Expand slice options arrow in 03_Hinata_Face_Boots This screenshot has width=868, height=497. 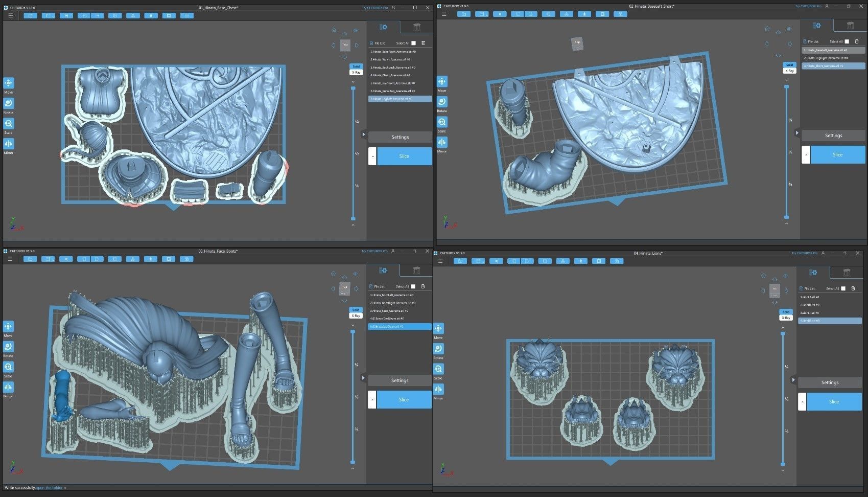tap(372, 399)
